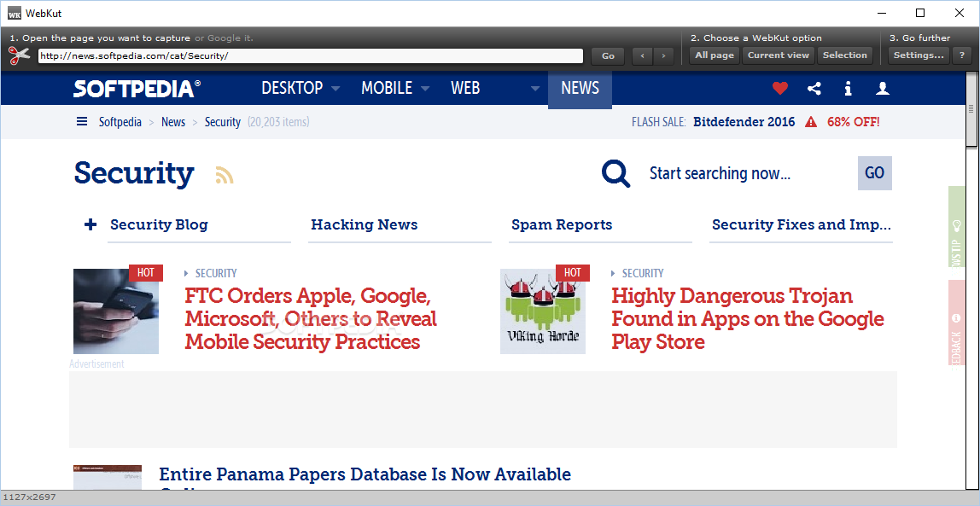Click the Start searching now... field
980x506 pixels.
pos(720,173)
